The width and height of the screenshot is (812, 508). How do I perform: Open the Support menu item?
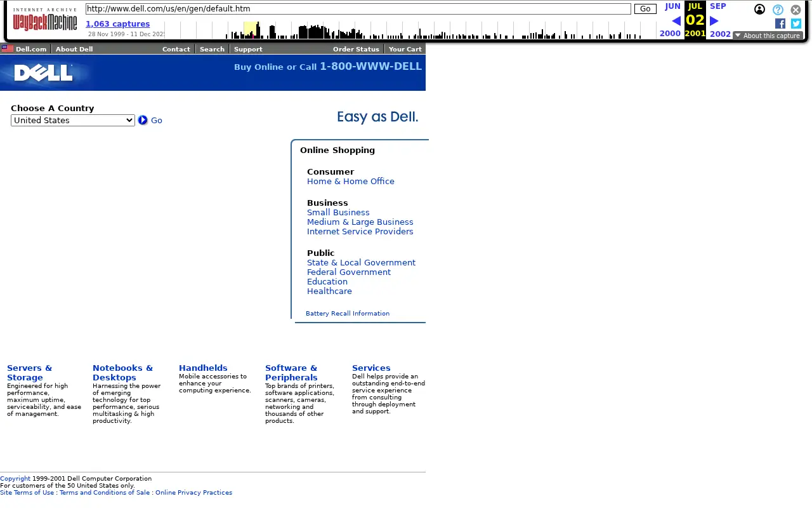pyautogui.click(x=248, y=49)
